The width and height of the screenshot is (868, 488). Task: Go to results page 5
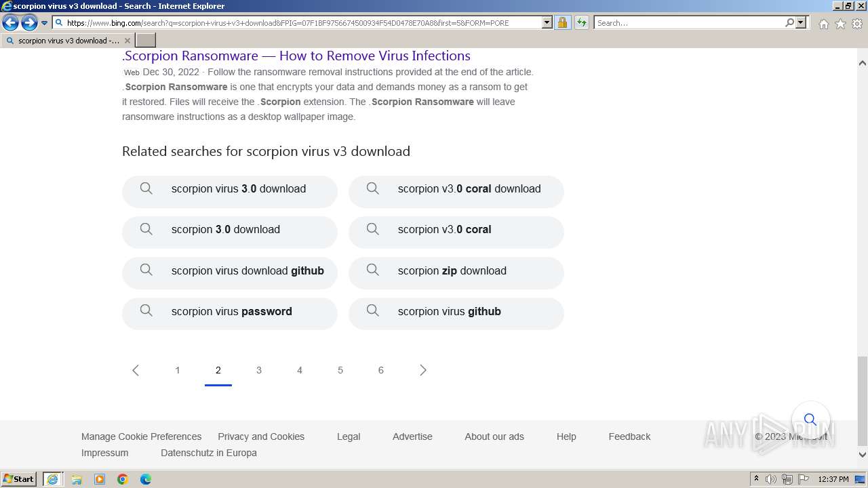tap(340, 370)
